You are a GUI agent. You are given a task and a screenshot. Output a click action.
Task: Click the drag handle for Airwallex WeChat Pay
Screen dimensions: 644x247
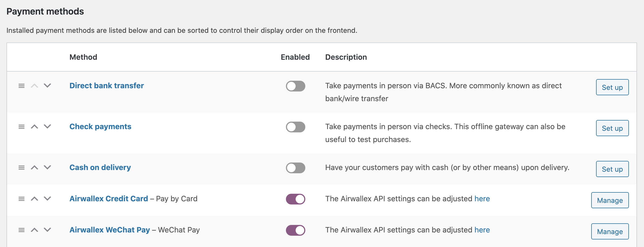[x=22, y=230]
